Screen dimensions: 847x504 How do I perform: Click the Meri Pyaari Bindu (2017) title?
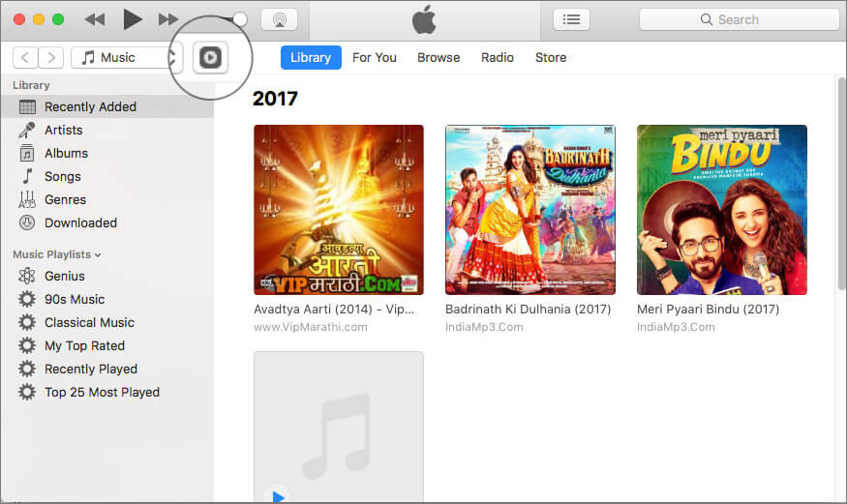(708, 310)
